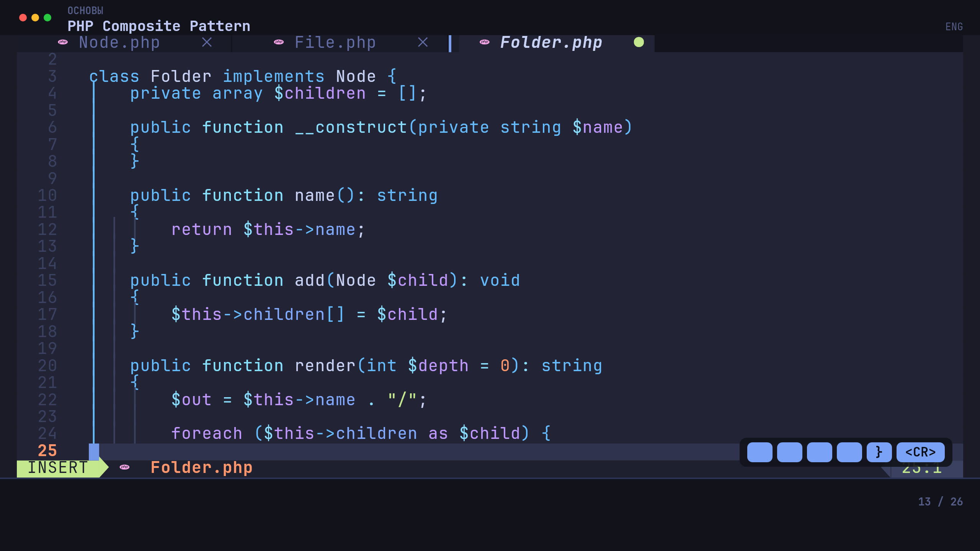The image size is (980, 551).
Task: Select the Folder.php tab
Action: pyautogui.click(x=551, y=42)
